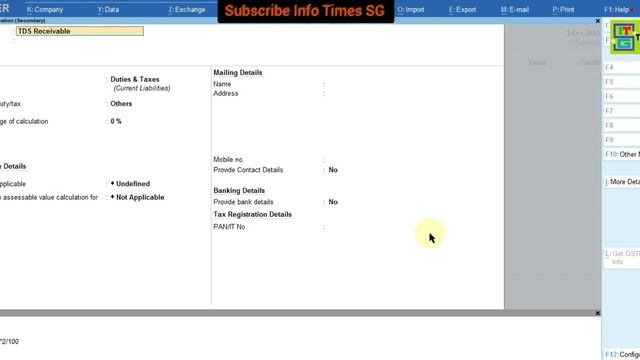
Task: Click the Info Times SG logo icon
Action: (x=624, y=38)
